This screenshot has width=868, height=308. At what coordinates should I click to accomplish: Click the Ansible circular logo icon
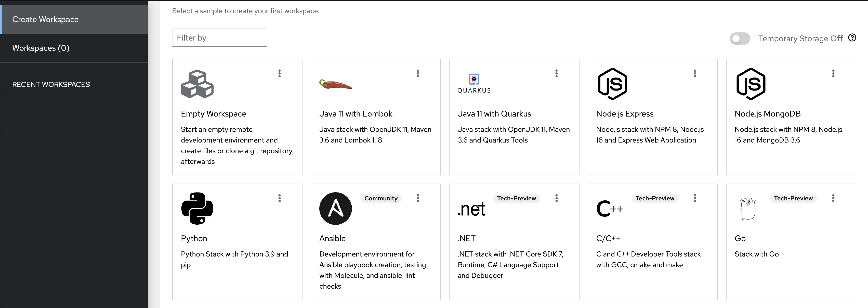pyautogui.click(x=335, y=209)
